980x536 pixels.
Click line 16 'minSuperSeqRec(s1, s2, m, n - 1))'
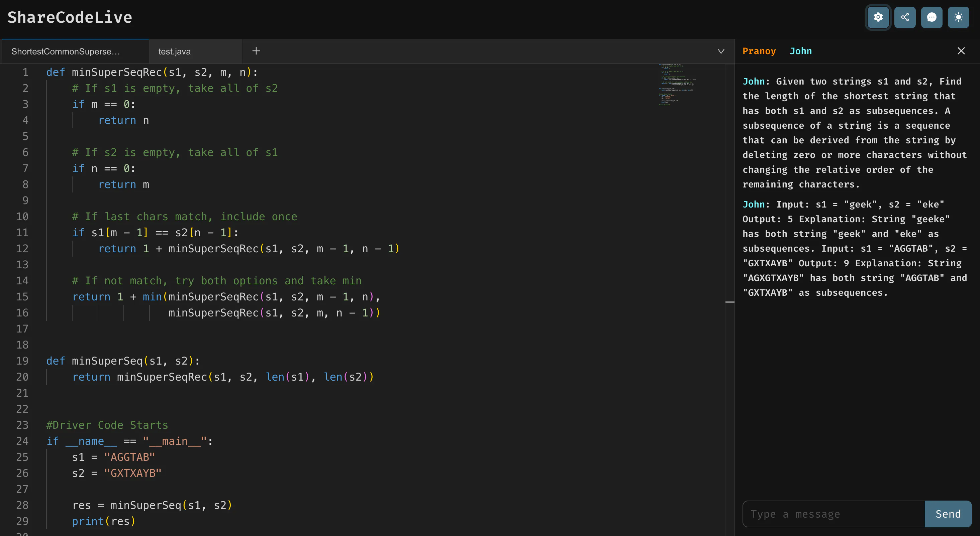click(x=274, y=313)
